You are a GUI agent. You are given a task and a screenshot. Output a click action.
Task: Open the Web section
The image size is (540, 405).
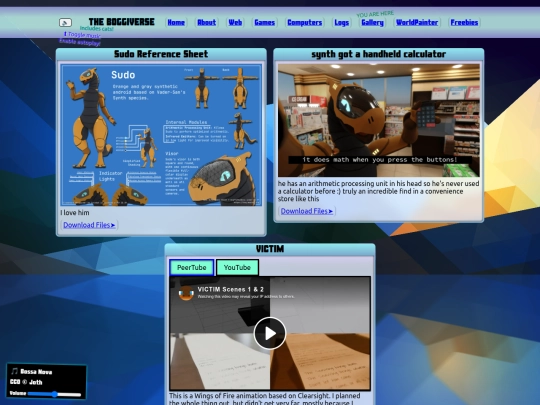(235, 23)
